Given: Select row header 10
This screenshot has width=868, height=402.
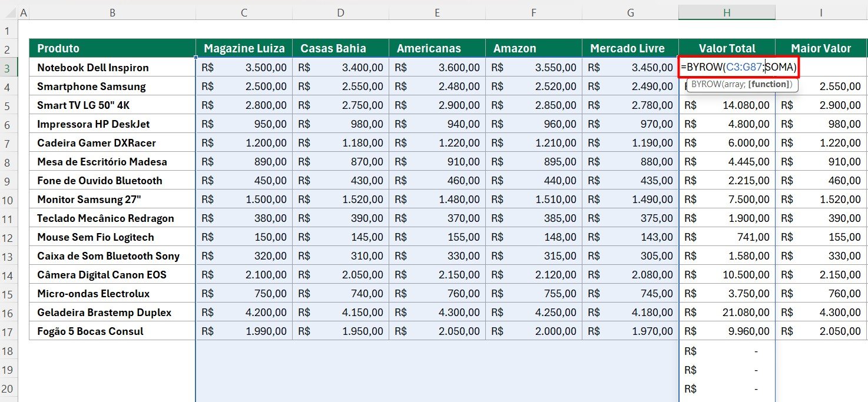Looking at the screenshot, I should click(8, 200).
